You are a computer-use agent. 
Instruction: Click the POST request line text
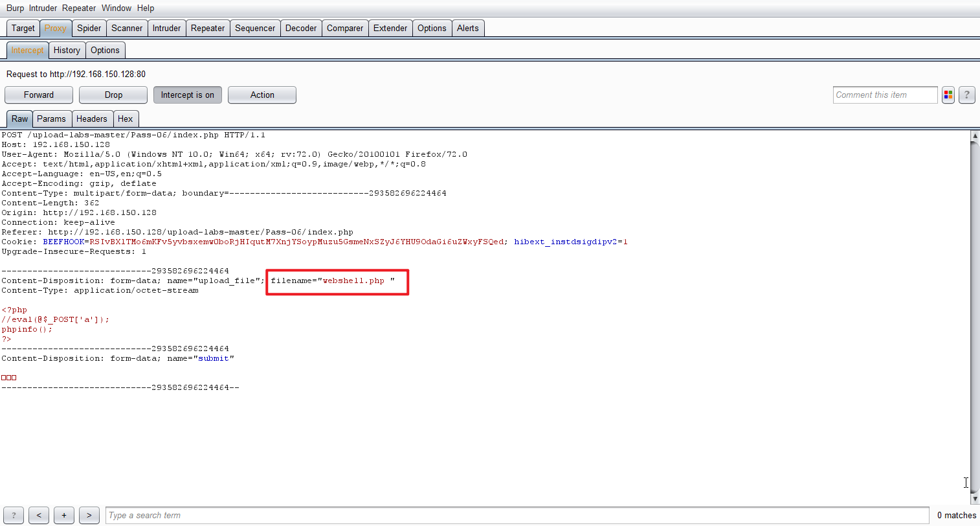click(x=133, y=135)
